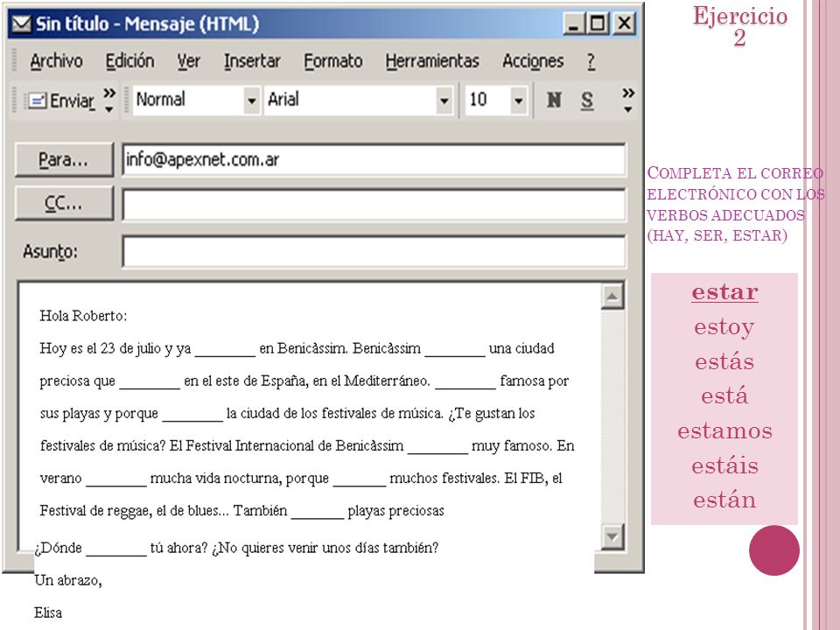Open the Acciones menu
This screenshot has height=630, width=840.
[533, 61]
